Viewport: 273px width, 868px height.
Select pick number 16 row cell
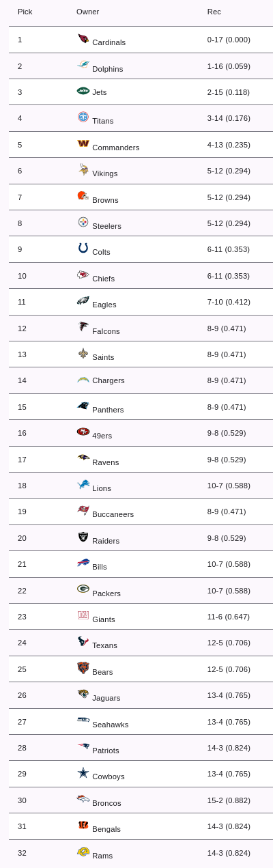click(x=23, y=433)
